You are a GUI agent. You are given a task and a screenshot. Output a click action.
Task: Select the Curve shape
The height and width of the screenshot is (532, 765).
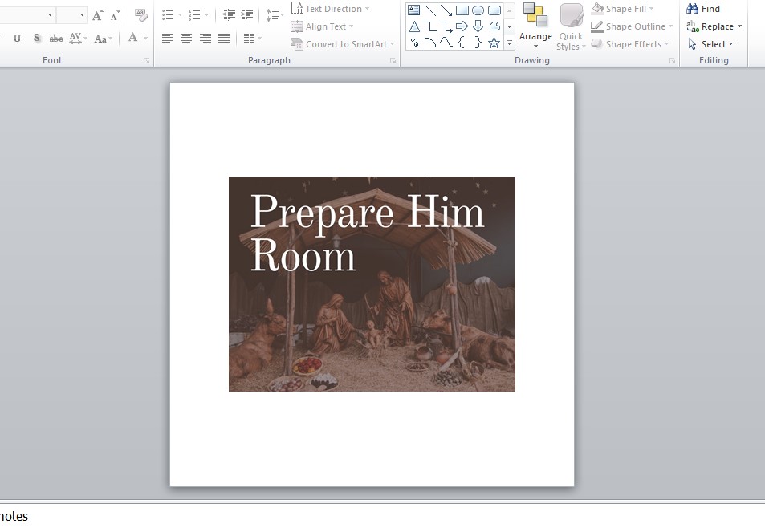click(x=446, y=43)
